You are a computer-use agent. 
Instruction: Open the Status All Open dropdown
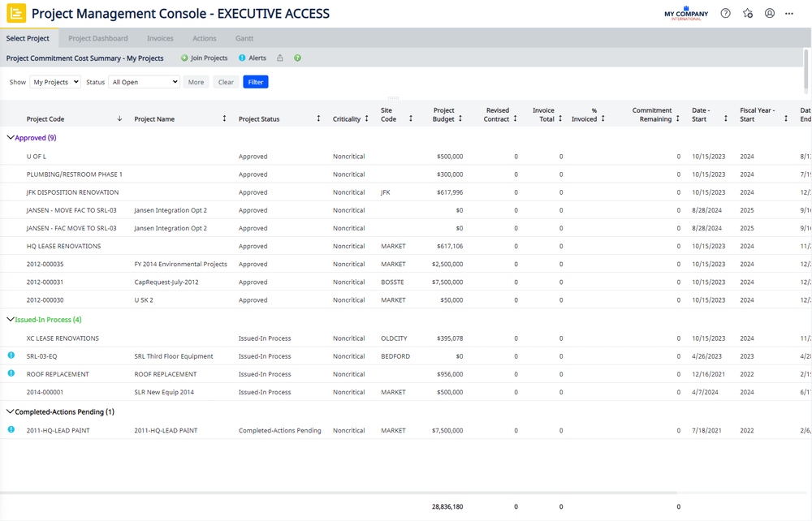pos(144,81)
